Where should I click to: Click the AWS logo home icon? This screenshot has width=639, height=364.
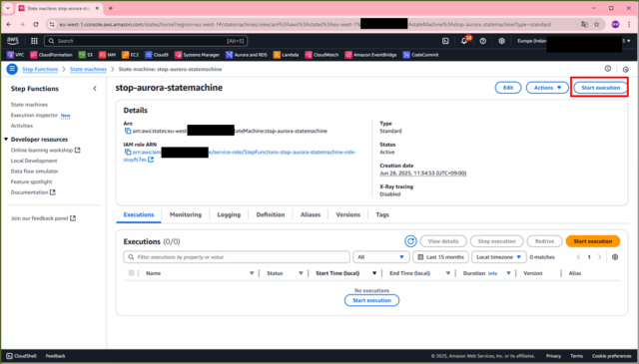pos(13,41)
